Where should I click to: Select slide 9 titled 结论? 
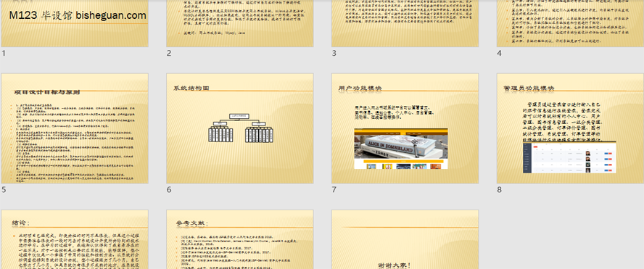pyautogui.click(x=75, y=239)
